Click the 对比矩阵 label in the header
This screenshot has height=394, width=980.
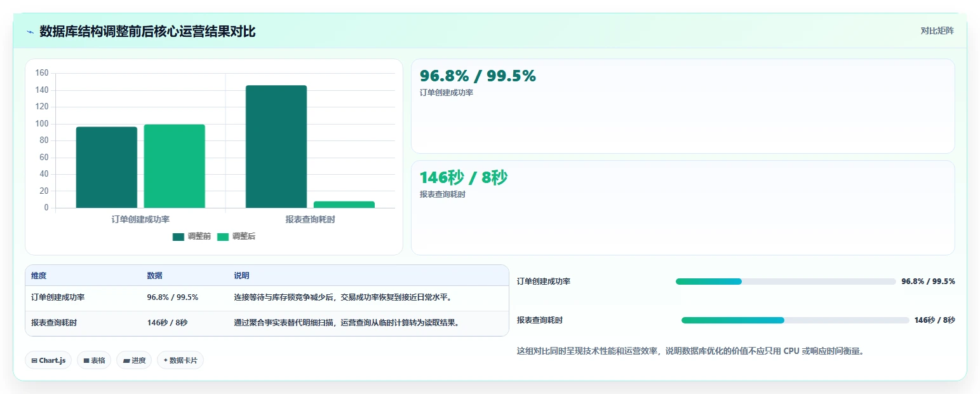tap(937, 31)
